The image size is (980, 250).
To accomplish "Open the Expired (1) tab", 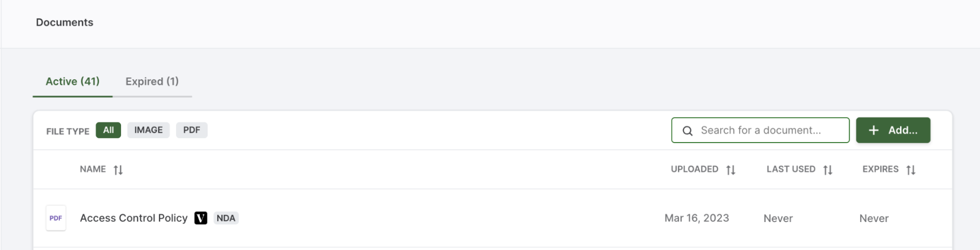I will 152,81.
